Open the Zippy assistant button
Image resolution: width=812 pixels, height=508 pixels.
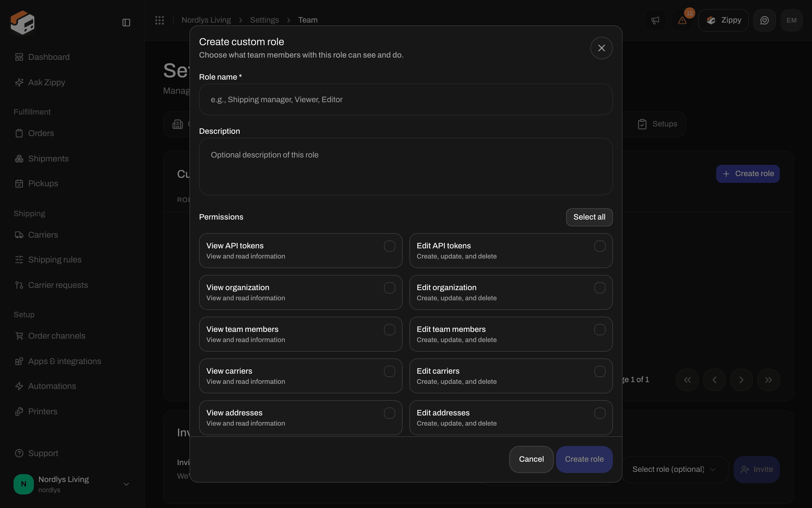723,20
